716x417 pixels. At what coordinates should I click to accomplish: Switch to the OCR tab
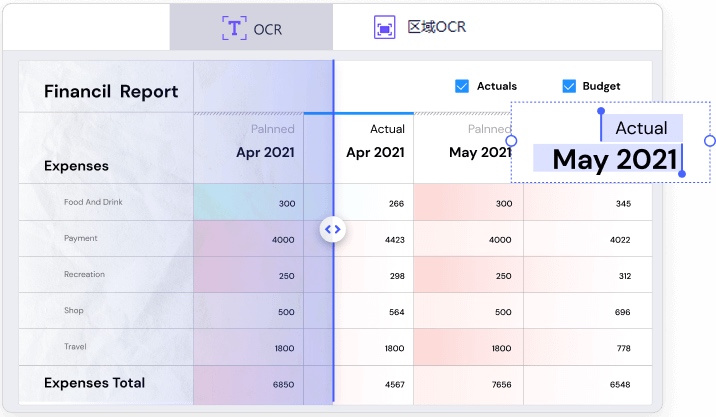click(251, 28)
